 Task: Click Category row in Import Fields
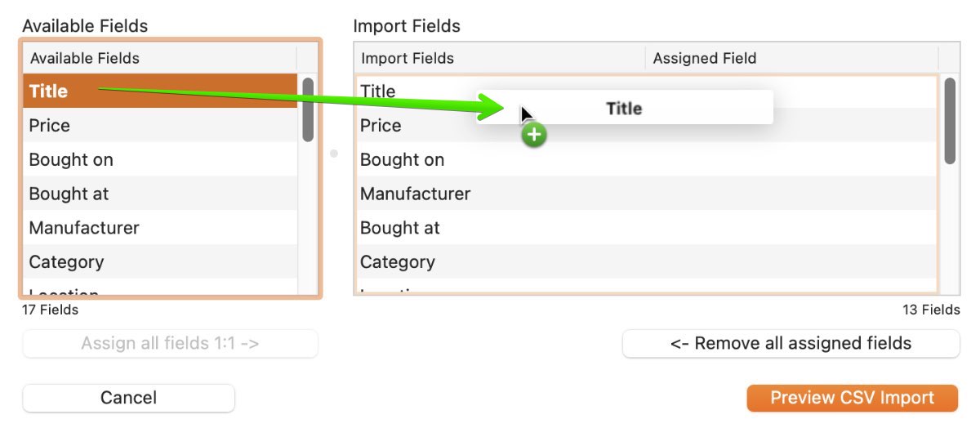coord(646,262)
